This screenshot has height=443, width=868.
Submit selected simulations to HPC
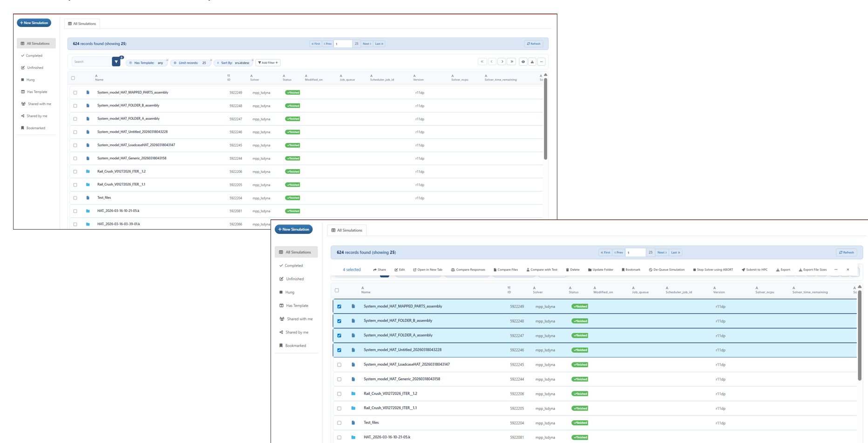point(754,270)
